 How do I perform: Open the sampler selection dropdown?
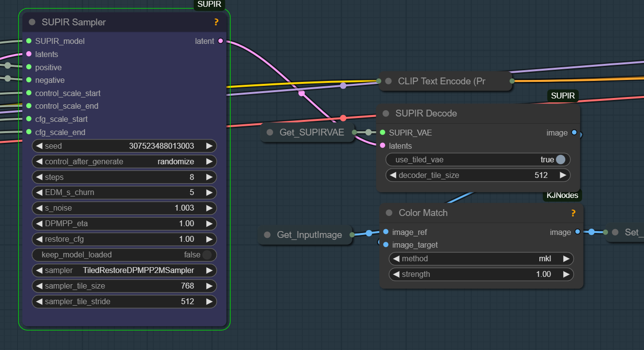(124, 270)
